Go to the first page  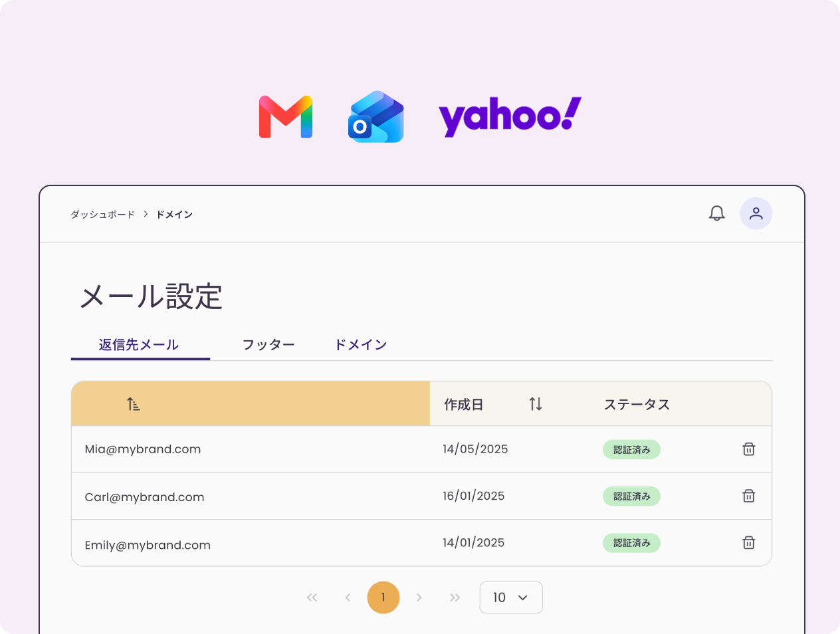[312, 597]
